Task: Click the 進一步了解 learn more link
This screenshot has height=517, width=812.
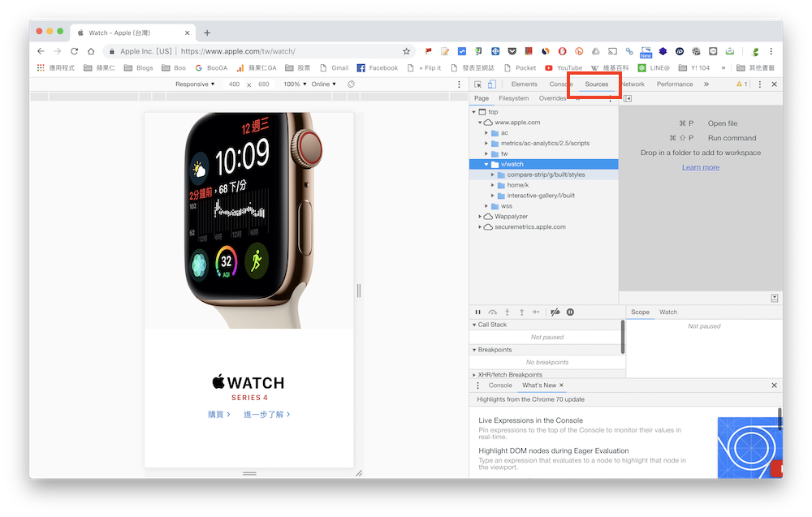Action: point(266,415)
